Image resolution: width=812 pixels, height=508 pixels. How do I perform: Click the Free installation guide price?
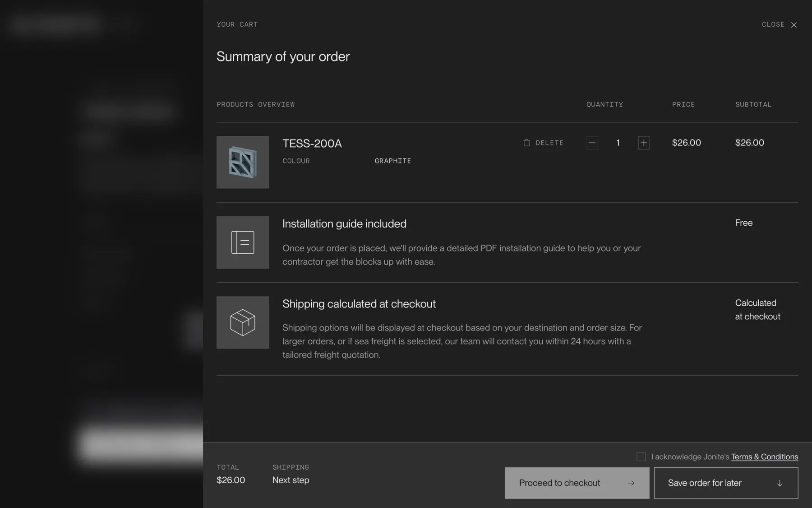(744, 223)
